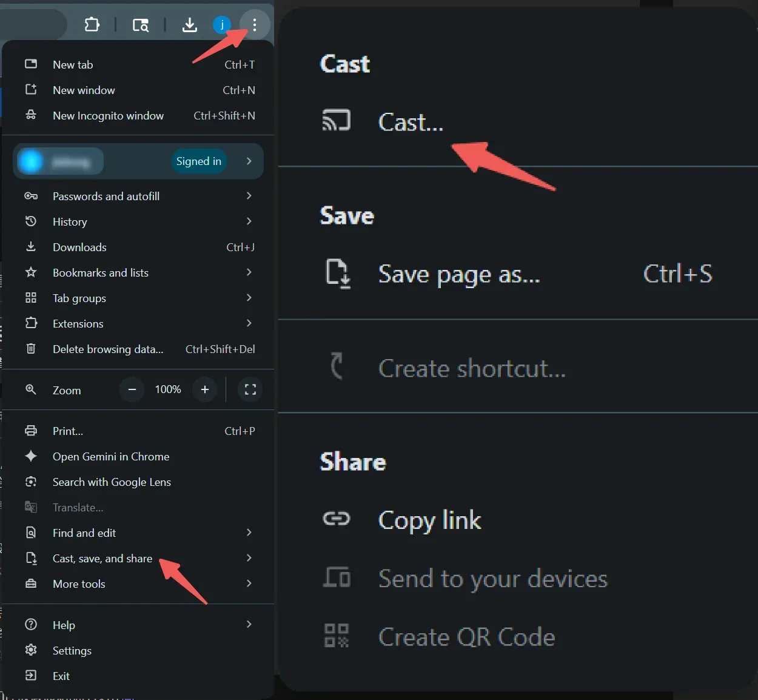Click the Save page as file icon
Image resolution: width=758 pixels, height=700 pixels.
click(x=338, y=274)
